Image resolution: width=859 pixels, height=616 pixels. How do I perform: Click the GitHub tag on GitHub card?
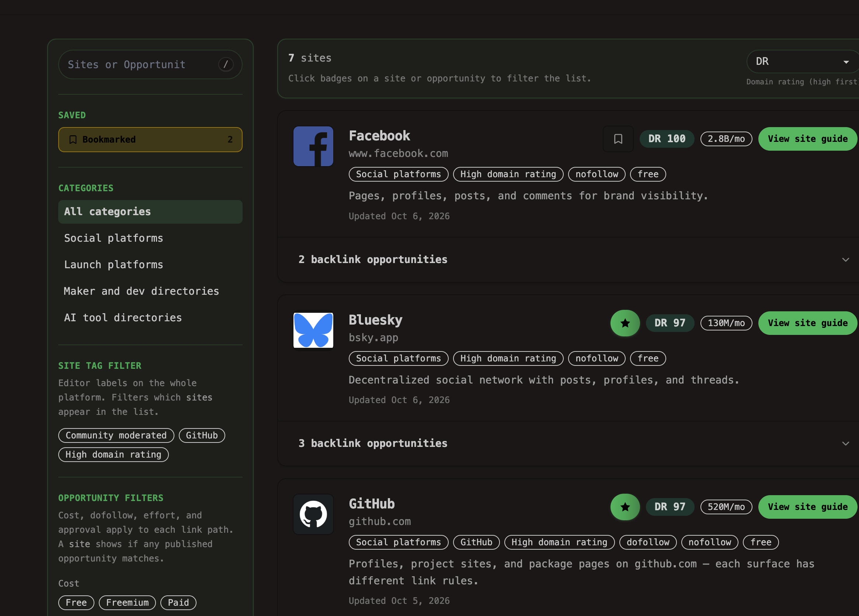point(476,542)
